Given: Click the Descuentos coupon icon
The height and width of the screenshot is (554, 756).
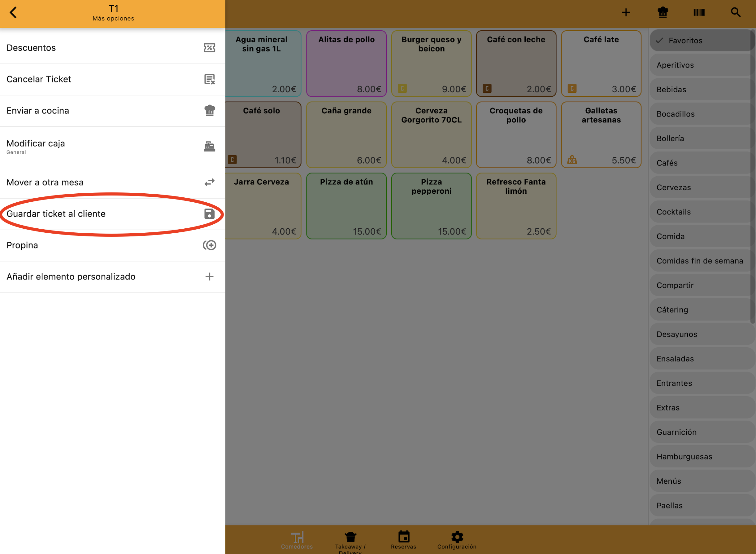Looking at the screenshot, I should point(210,48).
